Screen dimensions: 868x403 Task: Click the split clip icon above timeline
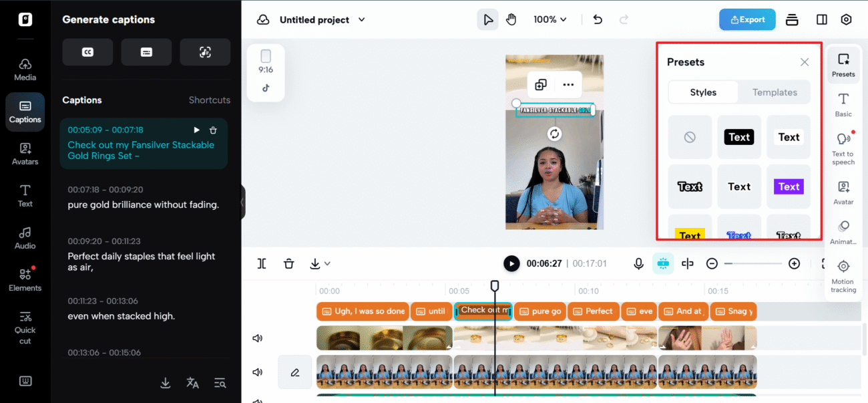tap(262, 263)
